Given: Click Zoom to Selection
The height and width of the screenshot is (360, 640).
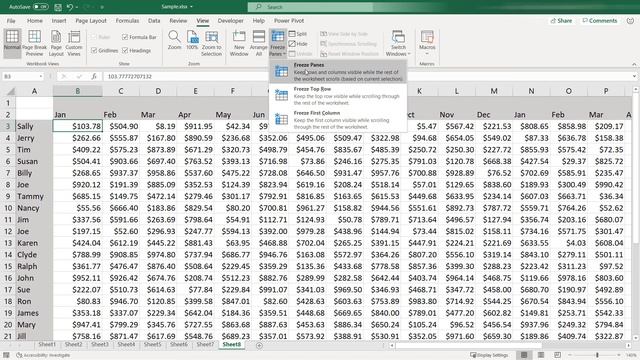Looking at the screenshot, I should (x=211, y=42).
